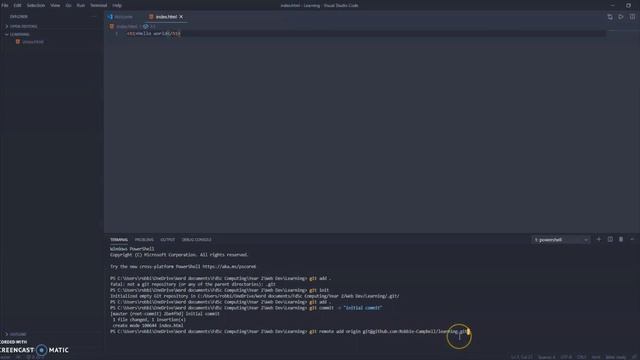Collapse the terminal panel with the chevron
The height and width of the screenshot is (360, 640).
click(x=632, y=240)
